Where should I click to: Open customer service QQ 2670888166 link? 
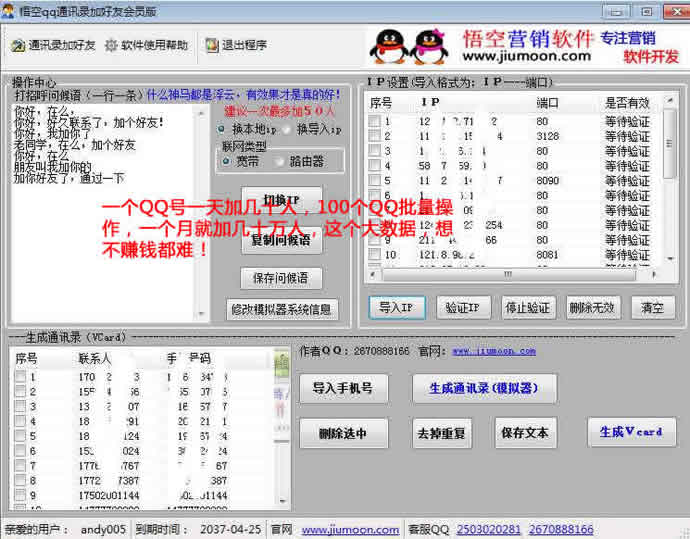(561, 529)
